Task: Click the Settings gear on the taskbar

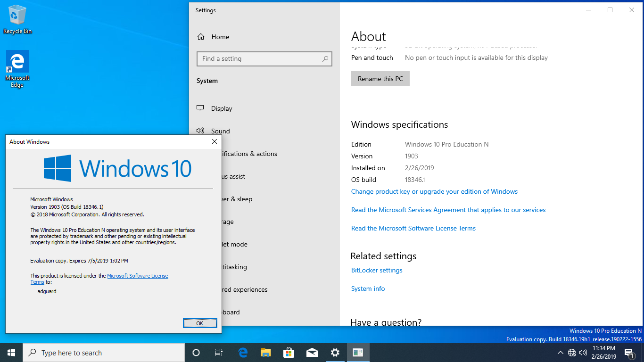Action: pos(335,353)
